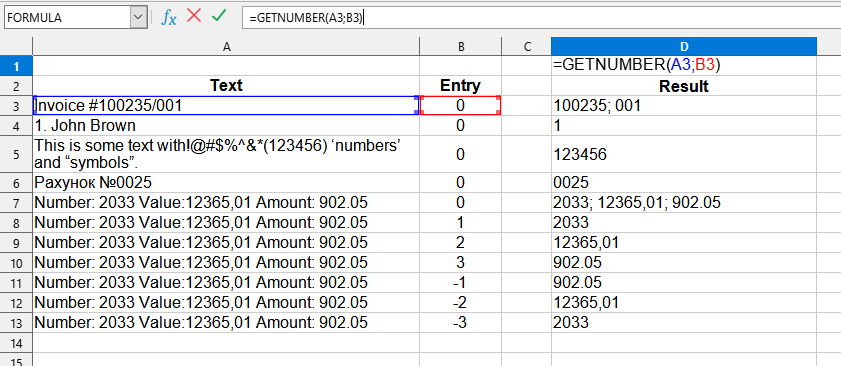Click the Name Box showing FORMULA
The height and width of the screenshot is (366, 841).
(67, 18)
